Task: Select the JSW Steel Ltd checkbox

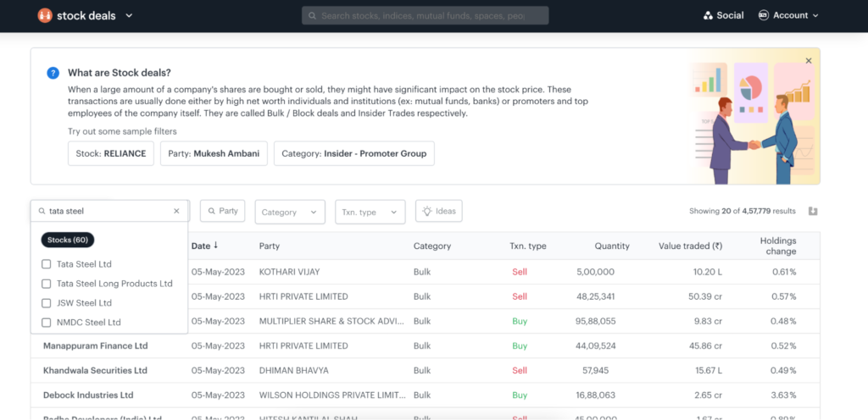Action: point(47,303)
